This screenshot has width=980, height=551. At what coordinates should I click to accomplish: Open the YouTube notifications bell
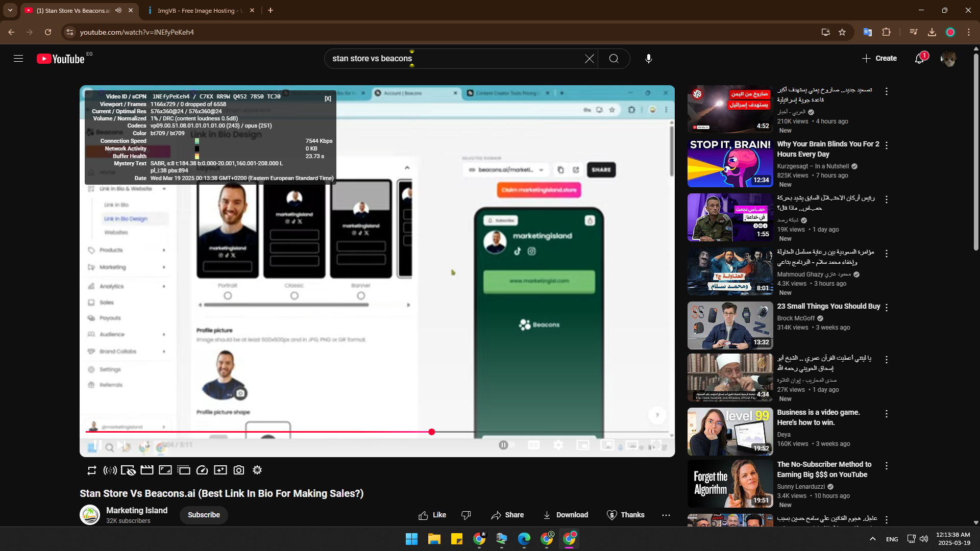click(x=919, y=59)
